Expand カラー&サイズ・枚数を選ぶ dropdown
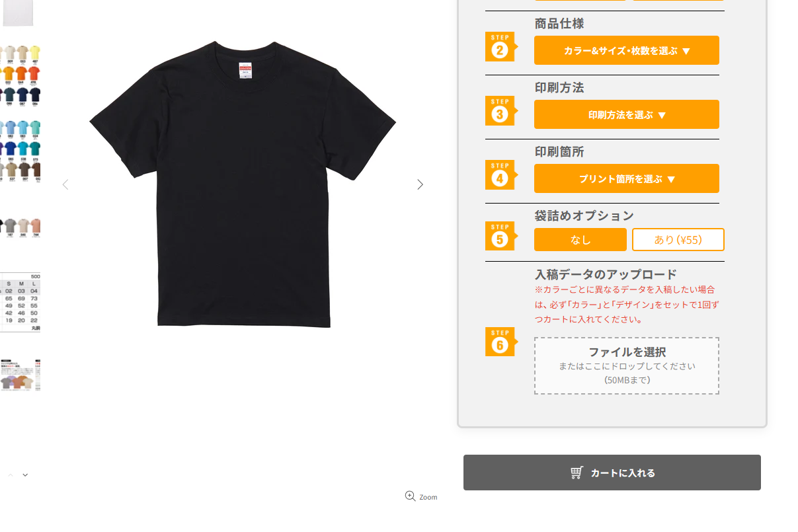This screenshot has height=532, width=798. click(x=627, y=50)
